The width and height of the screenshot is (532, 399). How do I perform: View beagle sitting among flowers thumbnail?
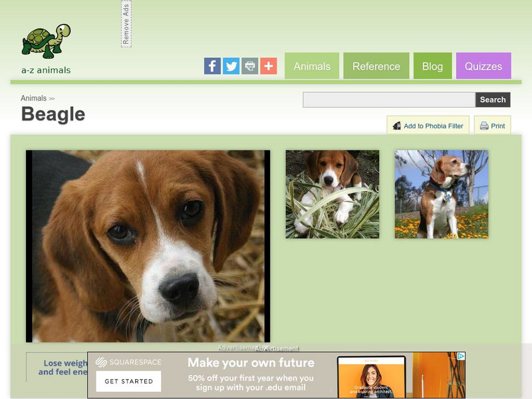click(x=442, y=194)
